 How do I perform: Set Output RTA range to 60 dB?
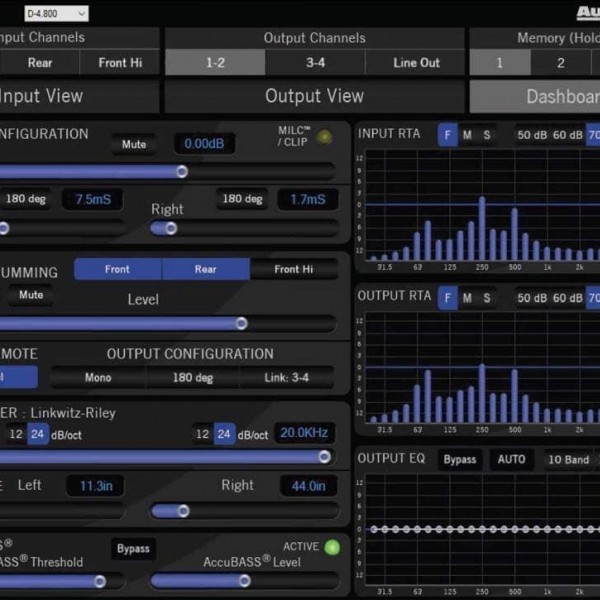[x=567, y=297]
